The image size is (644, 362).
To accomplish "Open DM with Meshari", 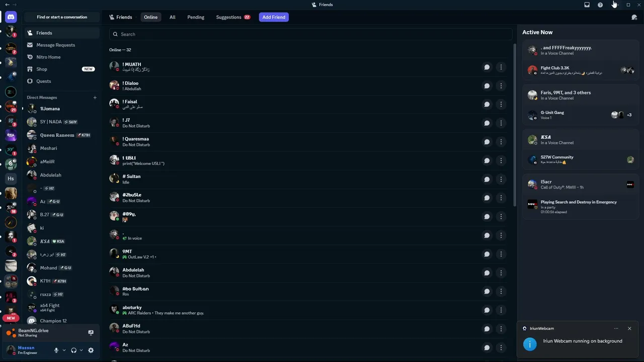I will click(x=62, y=148).
